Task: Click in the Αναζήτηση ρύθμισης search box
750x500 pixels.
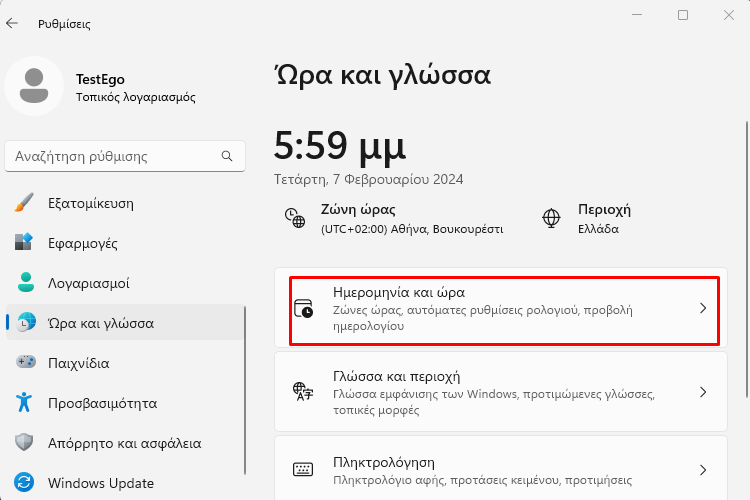Action: coord(125,156)
